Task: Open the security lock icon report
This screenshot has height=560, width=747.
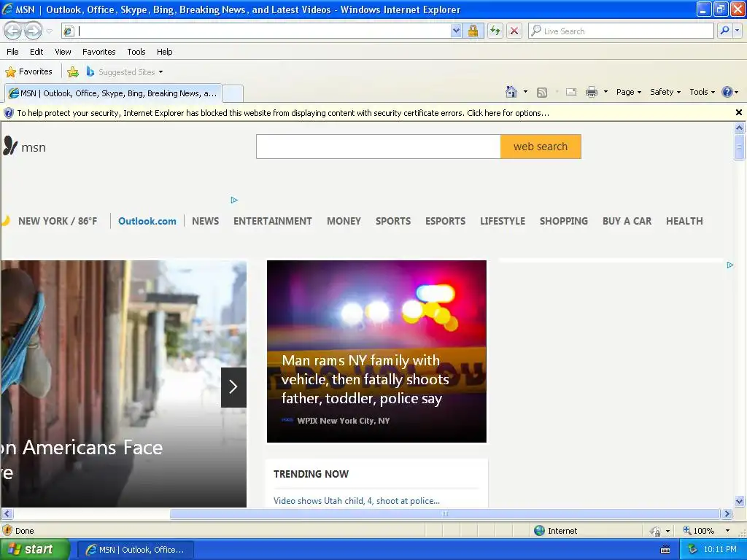Action: [473, 31]
